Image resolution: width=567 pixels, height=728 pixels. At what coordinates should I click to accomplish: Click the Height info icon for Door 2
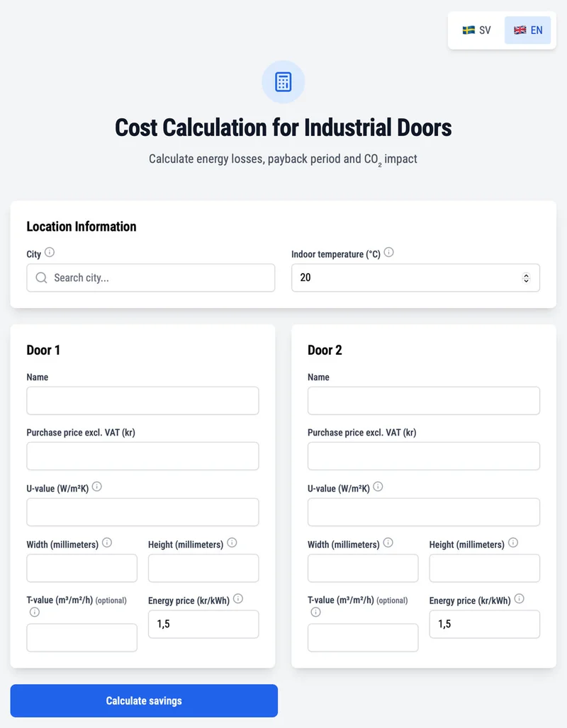[x=513, y=543]
